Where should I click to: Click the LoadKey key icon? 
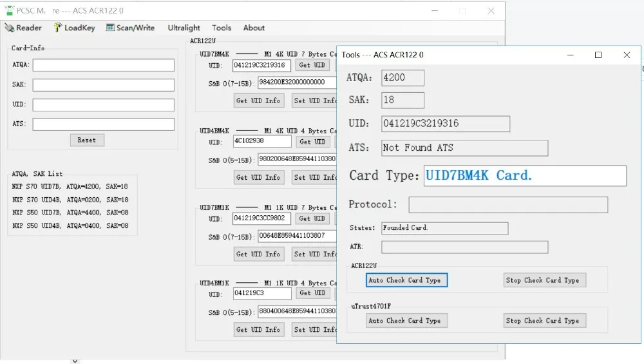[x=58, y=28]
